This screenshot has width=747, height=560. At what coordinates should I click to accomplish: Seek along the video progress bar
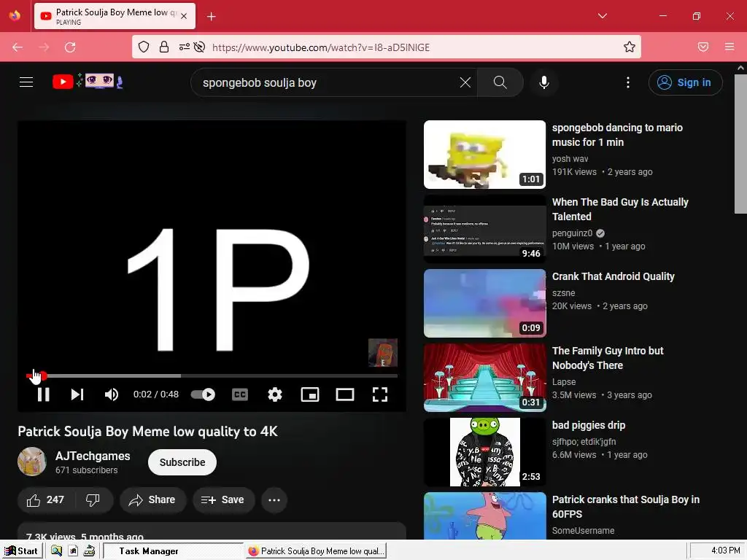tap(212, 376)
